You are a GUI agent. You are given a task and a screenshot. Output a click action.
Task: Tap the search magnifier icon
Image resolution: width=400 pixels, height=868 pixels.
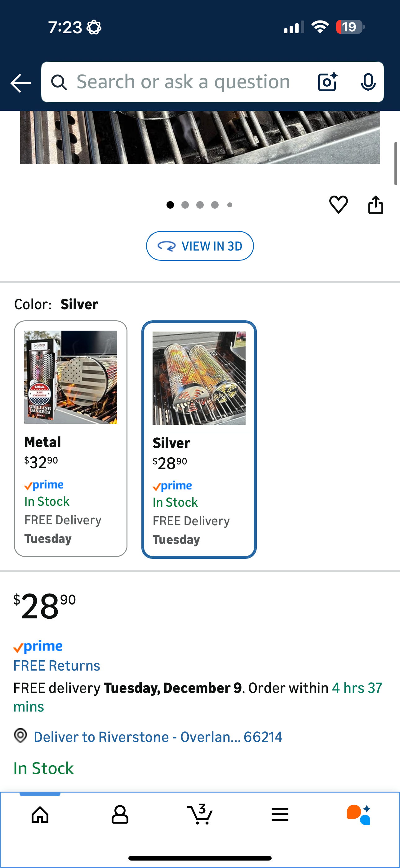point(59,83)
